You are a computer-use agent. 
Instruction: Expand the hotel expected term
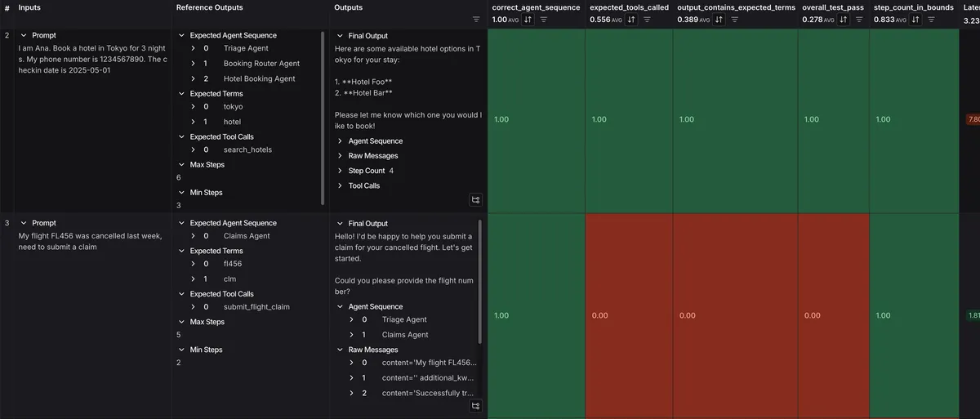point(194,122)
